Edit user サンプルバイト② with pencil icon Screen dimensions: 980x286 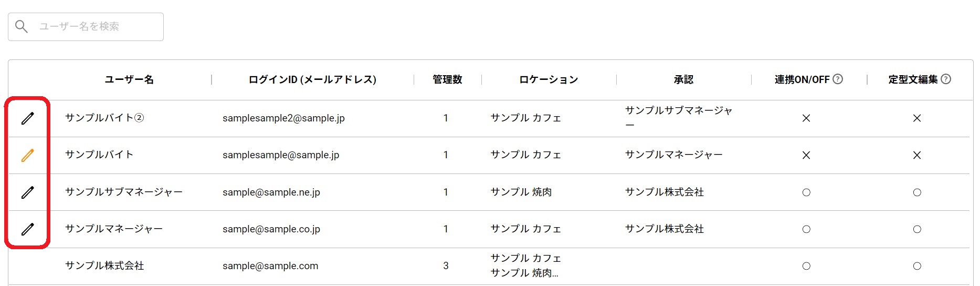(x=28, y=118)
